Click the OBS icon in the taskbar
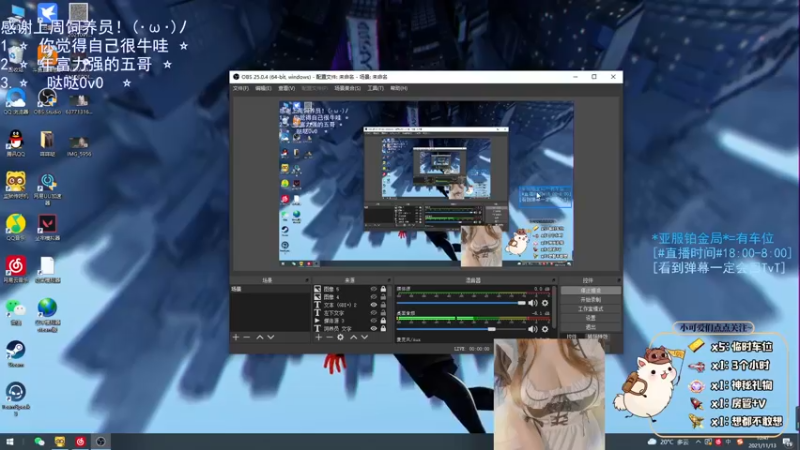The height and width of the screenshot is (450, 800). [x=101, y=442]
